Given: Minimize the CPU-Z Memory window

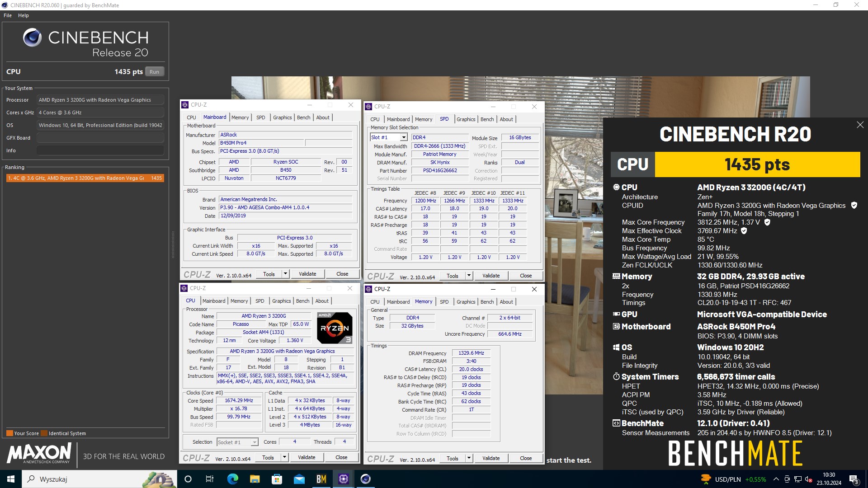Looking at the screenshot, I should click(x=493, y=289).
